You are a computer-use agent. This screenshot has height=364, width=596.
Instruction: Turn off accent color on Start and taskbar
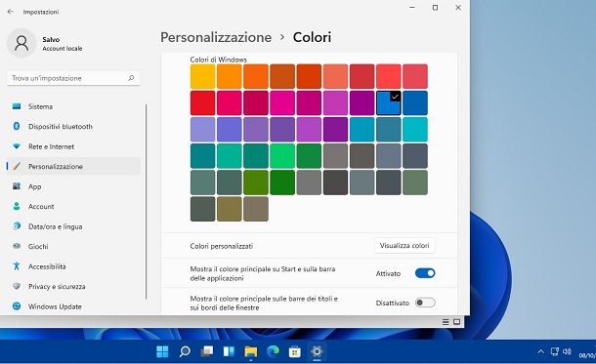click(x=425, y=273)
